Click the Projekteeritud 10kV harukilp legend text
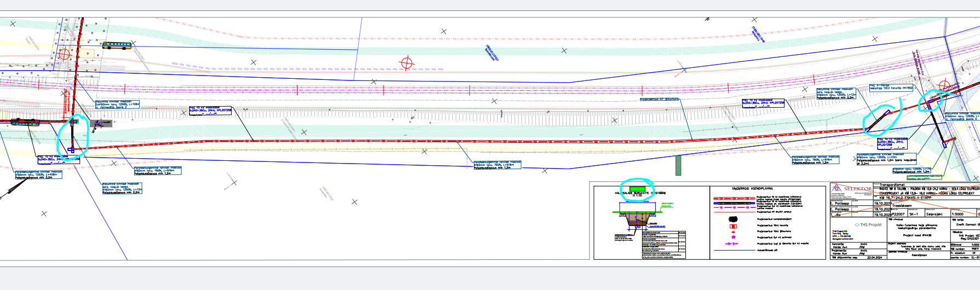This screenshot has height=290, width=980. click(x=772, y=226)
